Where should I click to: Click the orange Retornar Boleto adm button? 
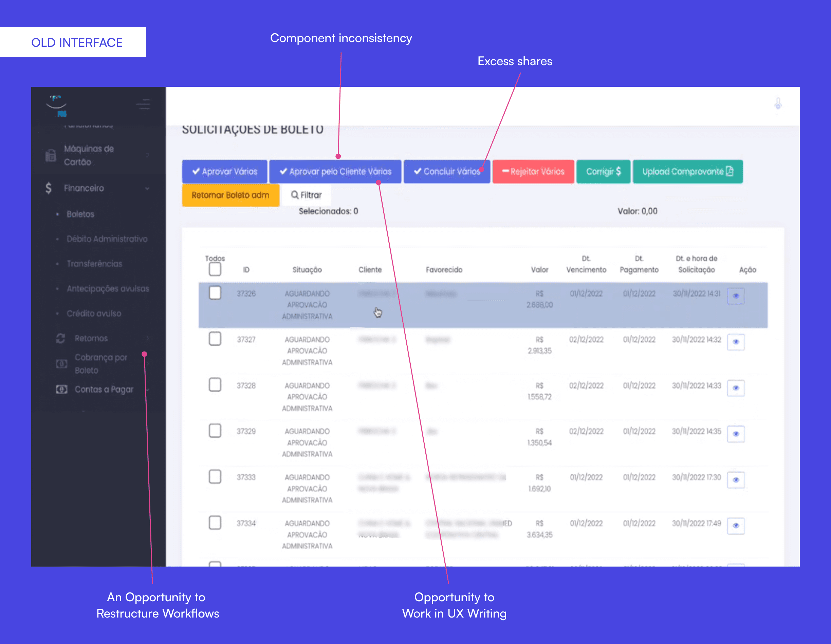click(x=230, y=195)
